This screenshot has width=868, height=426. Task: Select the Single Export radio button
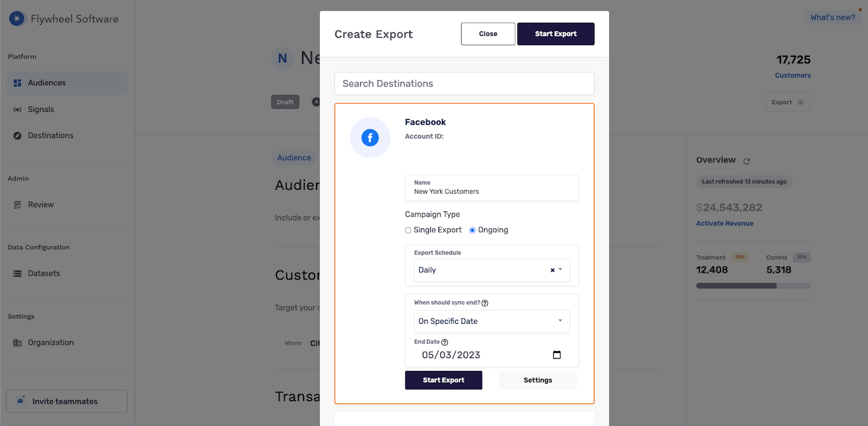click(x=408, y=230)
